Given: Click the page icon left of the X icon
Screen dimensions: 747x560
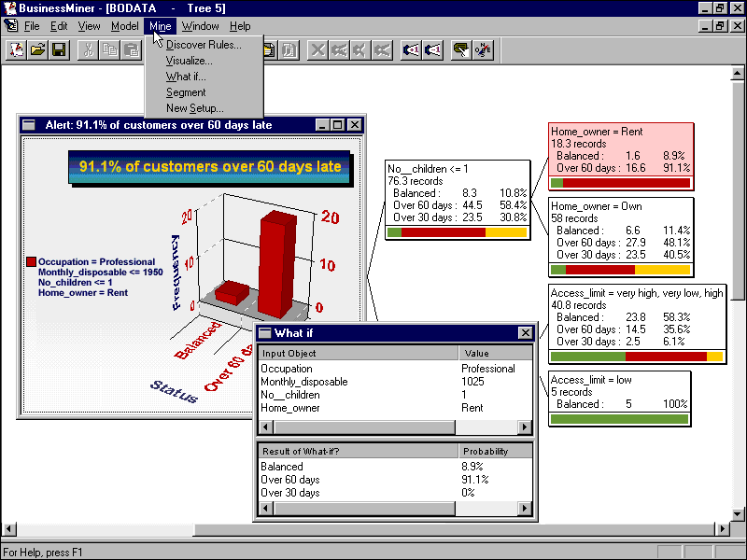Looking at the screenshot, I should (289, 50).
